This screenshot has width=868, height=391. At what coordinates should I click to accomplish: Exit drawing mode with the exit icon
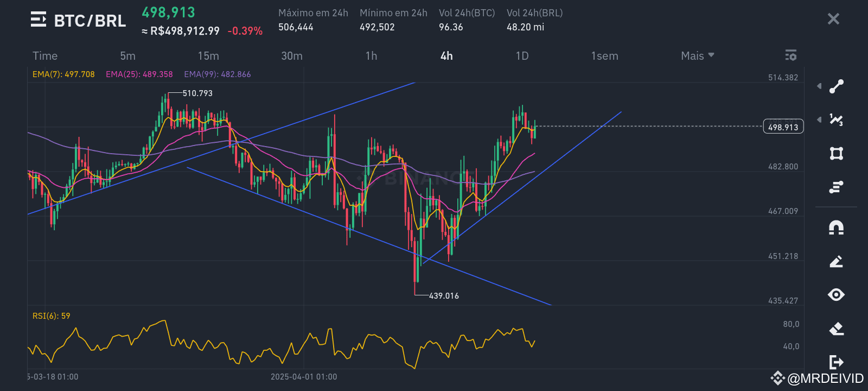[x=837, y=362]
